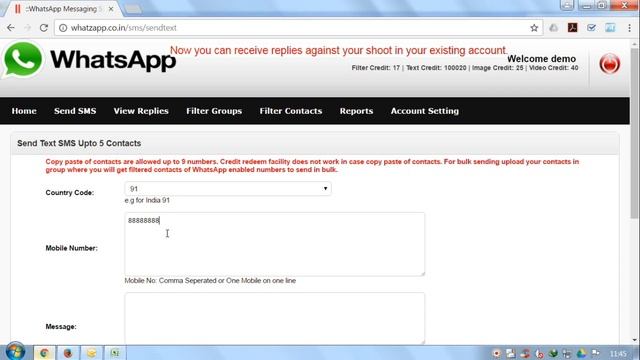Open the yellow box app in taskbar
The image size is (640, 360).
click(91, 353)
